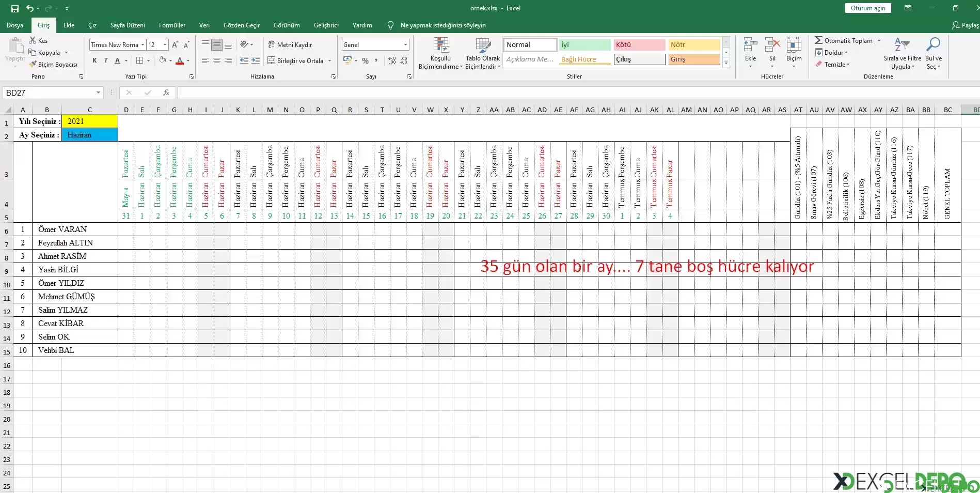Open Birleştir ve Ortala dropdown arrow

pyautogui.click(x=329, y=60)
